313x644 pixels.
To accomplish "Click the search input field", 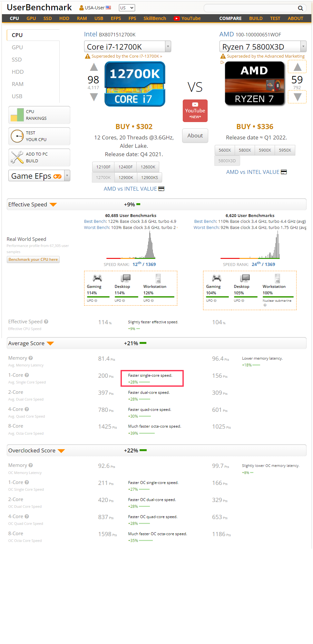I will pos(251,8).
